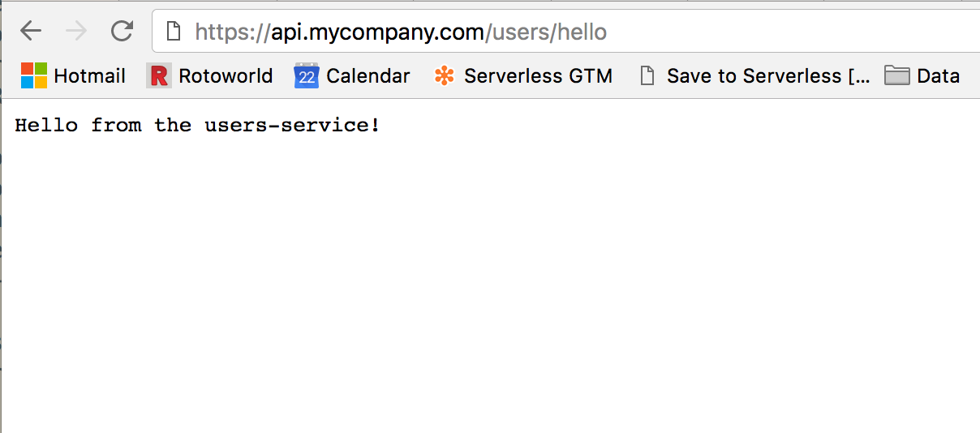Viewport: 980px width, 433px height.
Task: Click the api.mycompany.com domain in the URL
Action: [377, 32]
